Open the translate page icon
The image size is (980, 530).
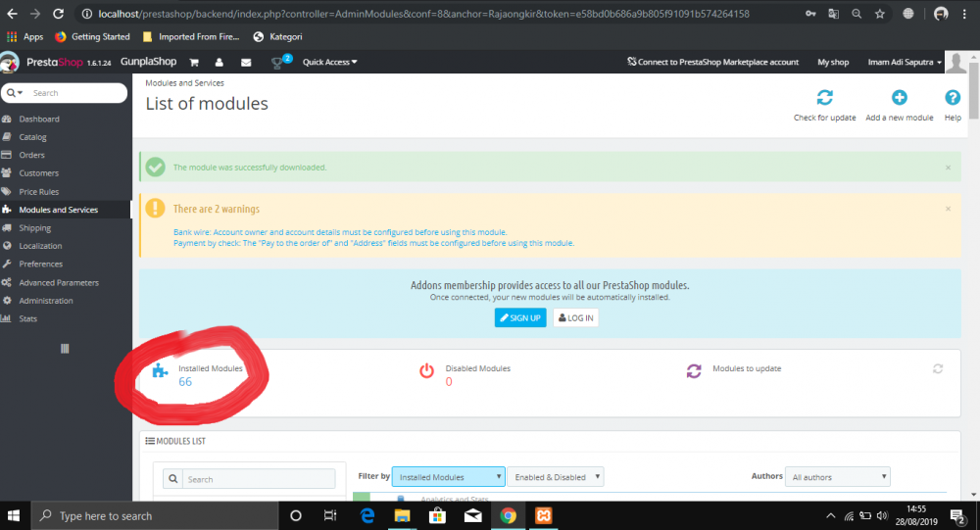point(833,14)
